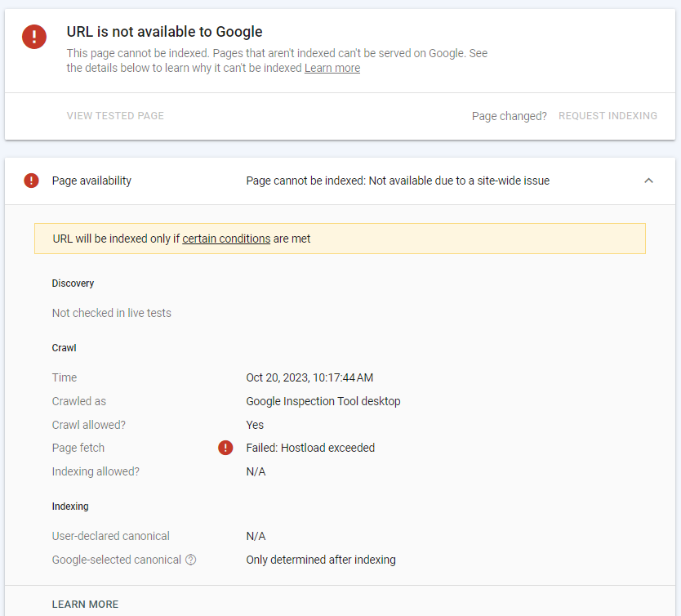Open the Learn more link in the top description
Viewport: 681px width, 616px height.
(x=332, y=68)
